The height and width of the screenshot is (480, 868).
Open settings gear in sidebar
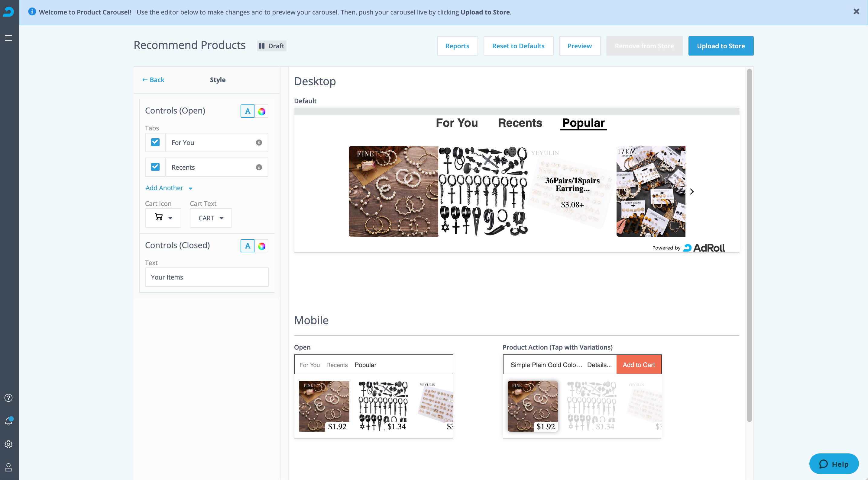click(8, 444)
